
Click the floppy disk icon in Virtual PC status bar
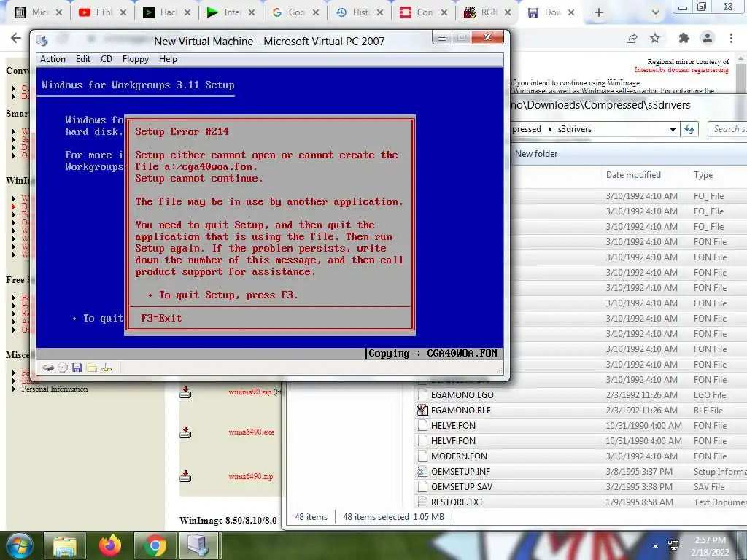tap(77, 367)
